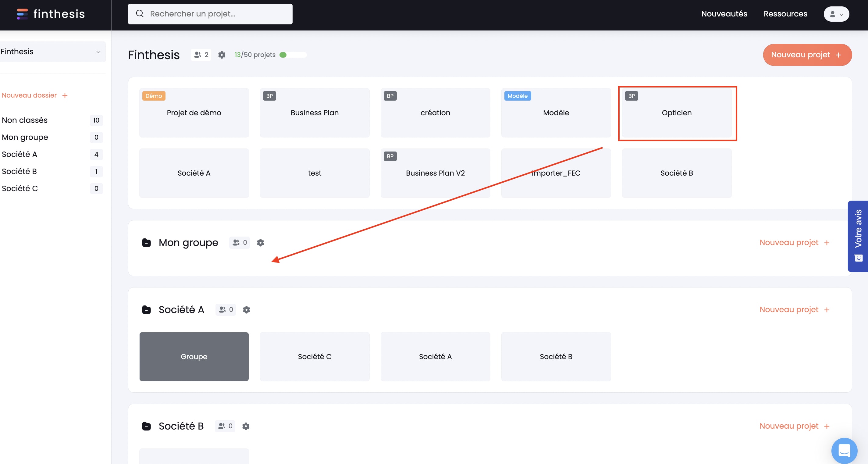Select Société C in sidebar

pyautogui.click(x=52, y=188)
